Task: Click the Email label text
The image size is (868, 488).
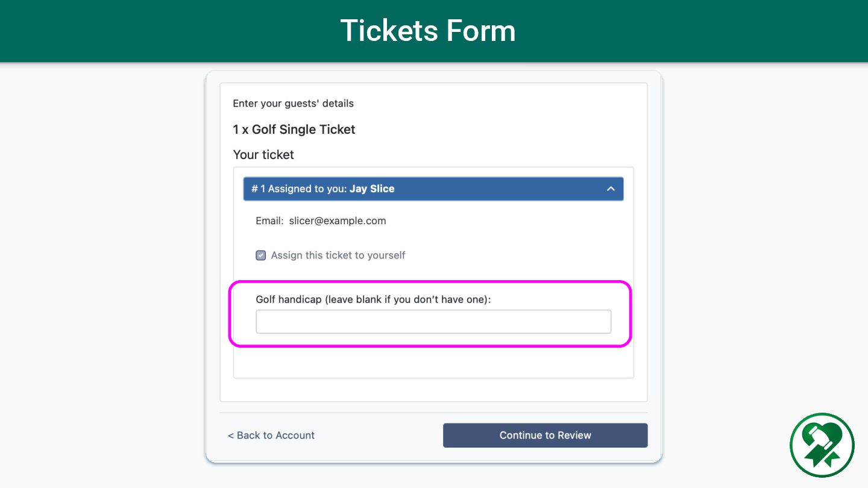Action: point(269,221)
